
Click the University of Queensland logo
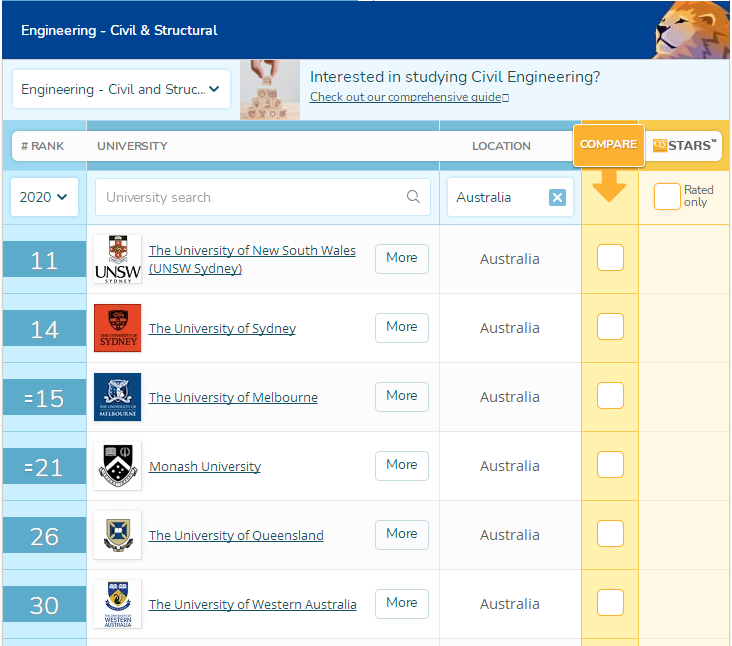pos(117,535)
